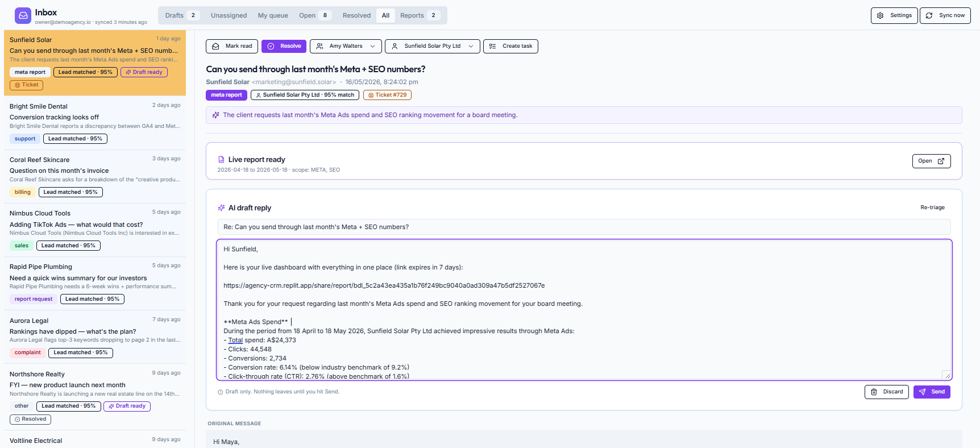
Task: Click the Ticket badge on Sunfield Solar item
Action: (26, 85)
